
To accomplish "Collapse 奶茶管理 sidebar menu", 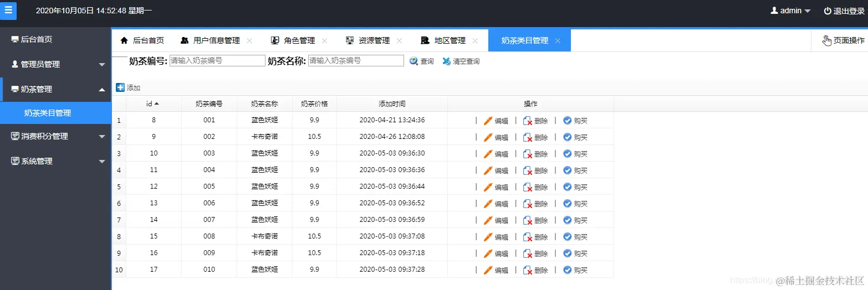I will pos(55,89).
